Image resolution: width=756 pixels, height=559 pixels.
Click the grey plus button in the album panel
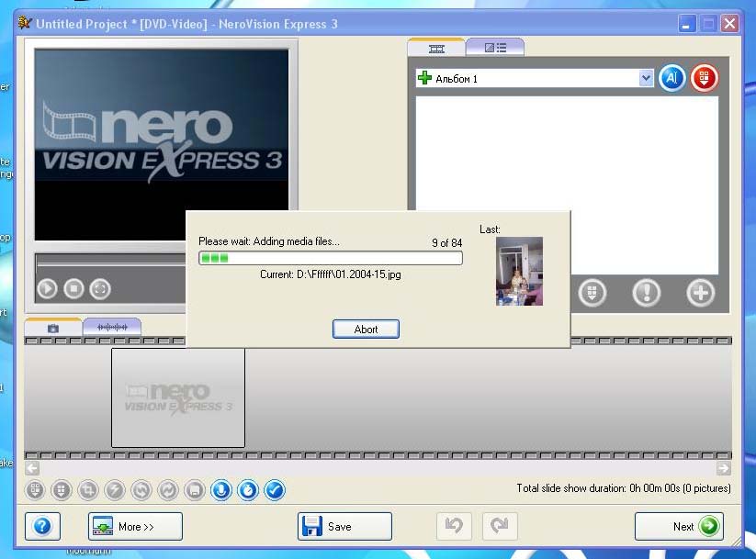pos(701,293)
